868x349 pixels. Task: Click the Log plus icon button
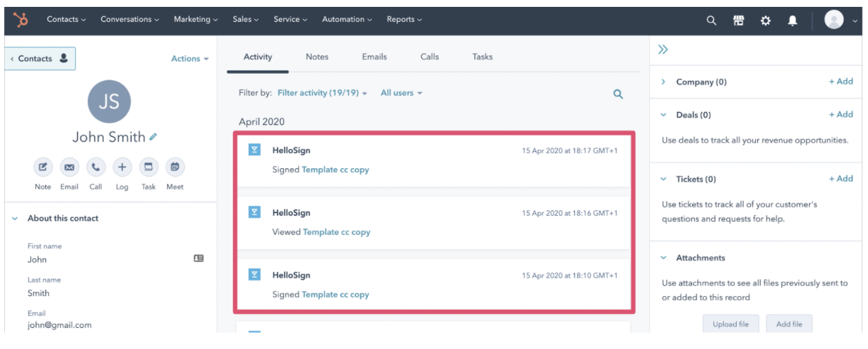pos(122,167)
